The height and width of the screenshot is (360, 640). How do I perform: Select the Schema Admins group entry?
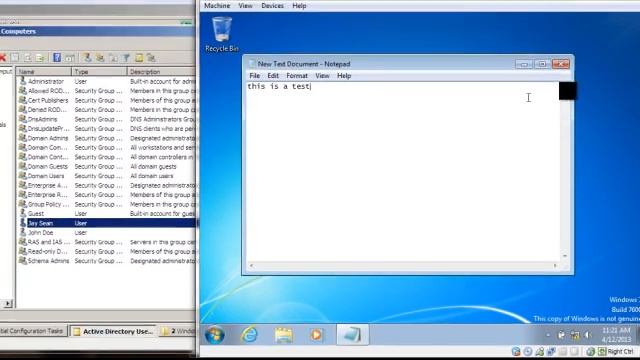pyautogui.click(x=48, y=261)
